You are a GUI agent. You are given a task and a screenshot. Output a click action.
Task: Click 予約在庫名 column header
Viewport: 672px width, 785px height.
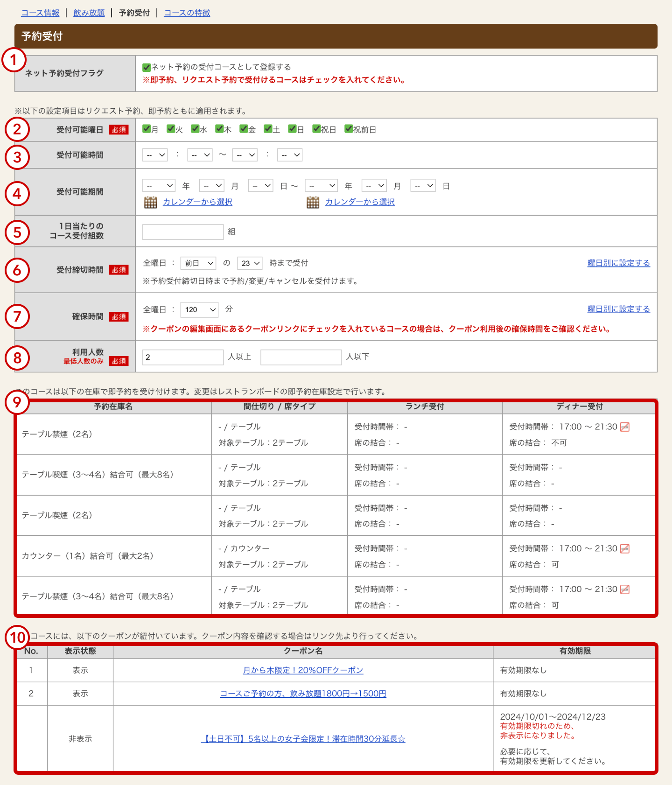[113, 407]
